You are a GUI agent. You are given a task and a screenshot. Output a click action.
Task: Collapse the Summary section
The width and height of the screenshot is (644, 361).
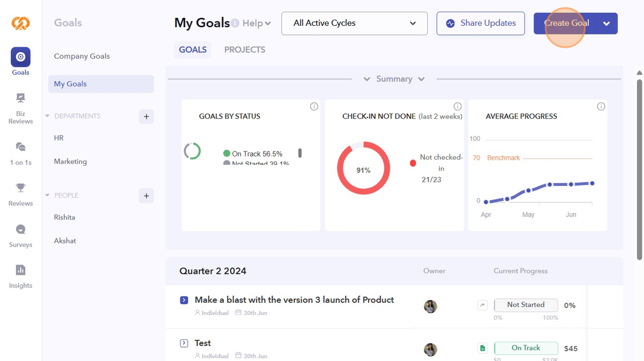click(x=394, y=79)
